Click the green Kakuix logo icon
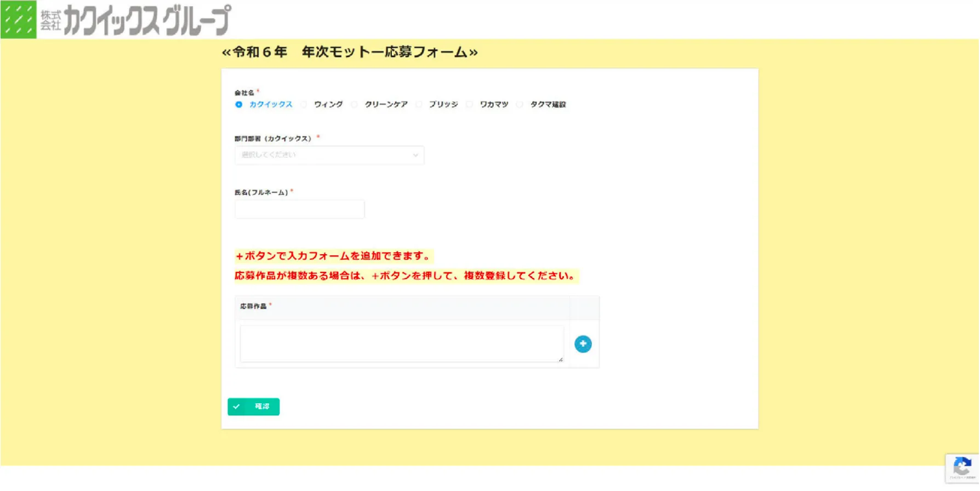 pyautogui.click(x=19, y=19)
